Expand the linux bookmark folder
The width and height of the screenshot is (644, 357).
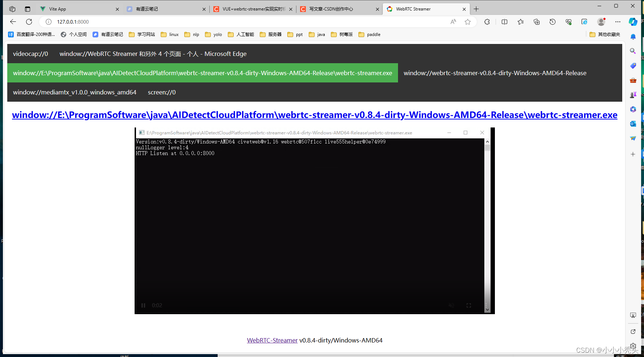tap(170, 35)
